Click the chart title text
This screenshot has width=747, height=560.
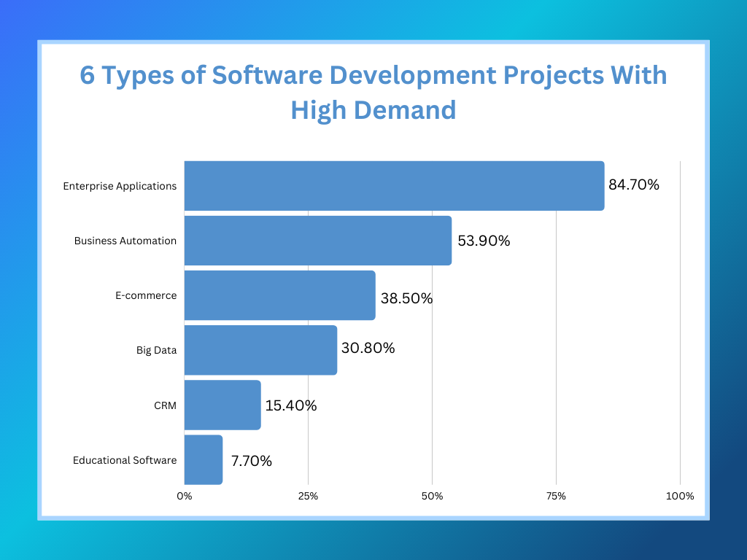pos(373,93)
